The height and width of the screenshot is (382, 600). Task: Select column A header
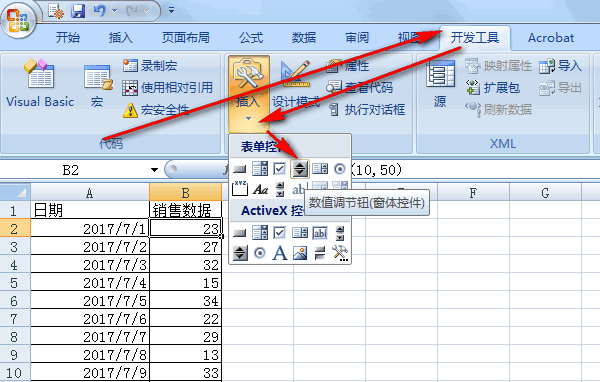pos(90,192)
